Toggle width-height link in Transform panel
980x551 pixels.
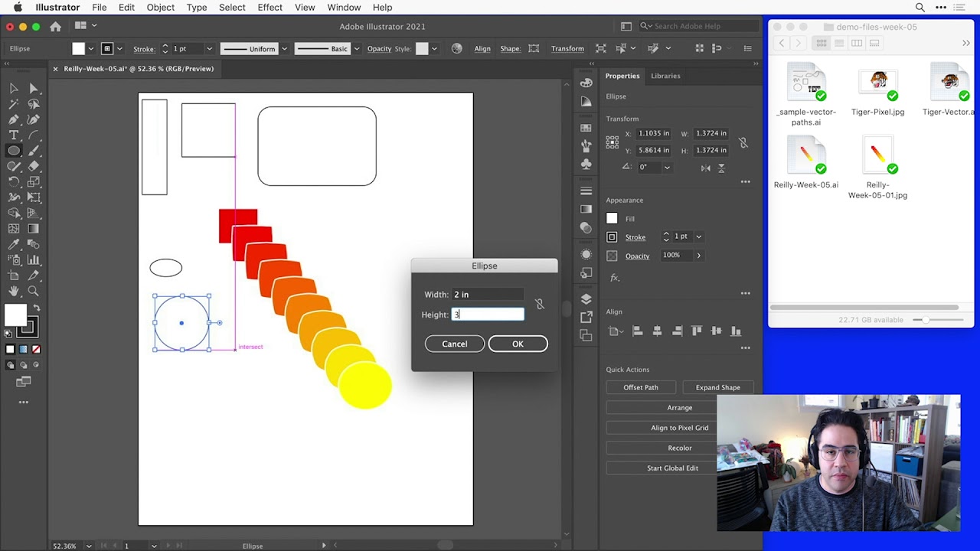[743, 142]
